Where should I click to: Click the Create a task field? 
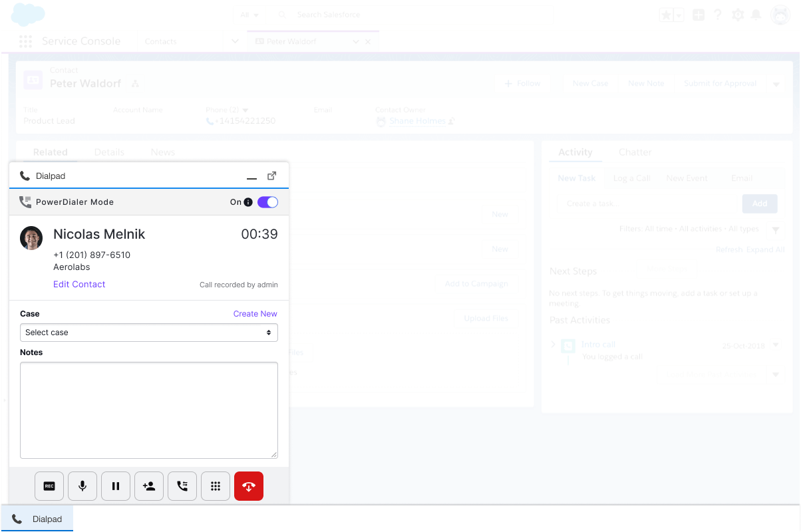pyautogui.click(x=649, y=203)
